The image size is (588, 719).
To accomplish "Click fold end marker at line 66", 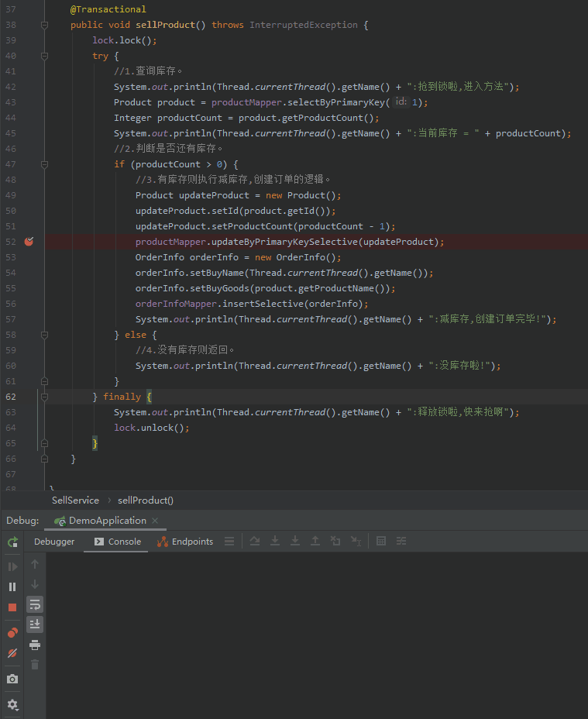I will point(44,459).
